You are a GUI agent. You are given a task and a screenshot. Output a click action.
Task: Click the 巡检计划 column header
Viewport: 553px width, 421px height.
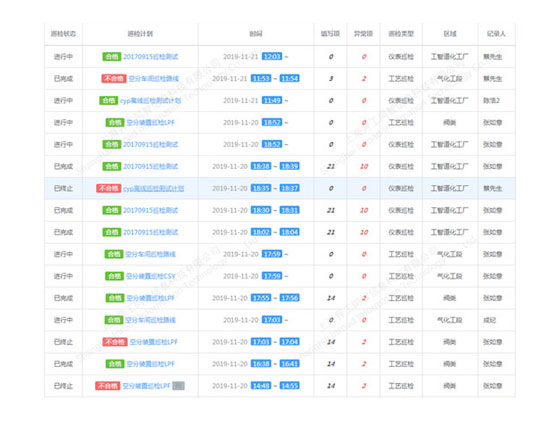140,34
